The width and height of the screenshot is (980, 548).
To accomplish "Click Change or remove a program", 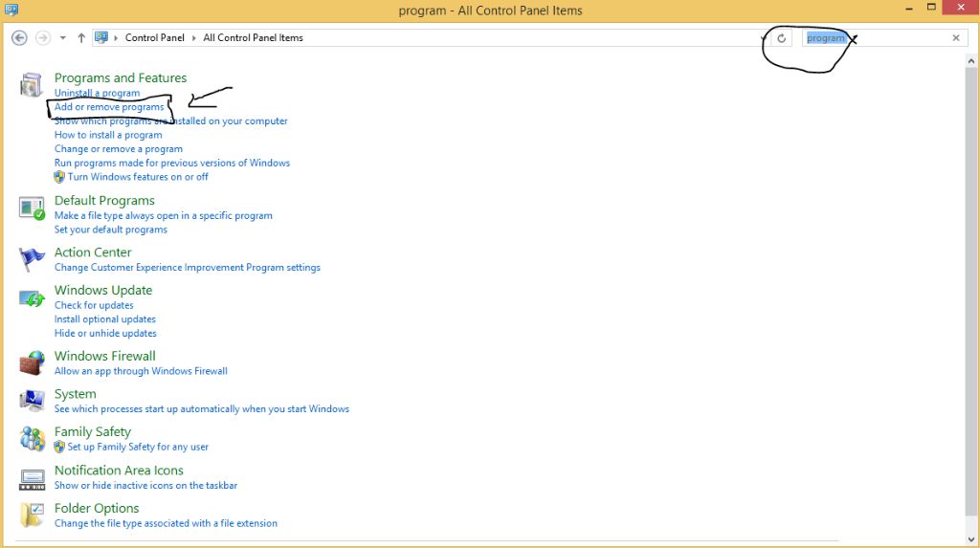I will [119, 149].
